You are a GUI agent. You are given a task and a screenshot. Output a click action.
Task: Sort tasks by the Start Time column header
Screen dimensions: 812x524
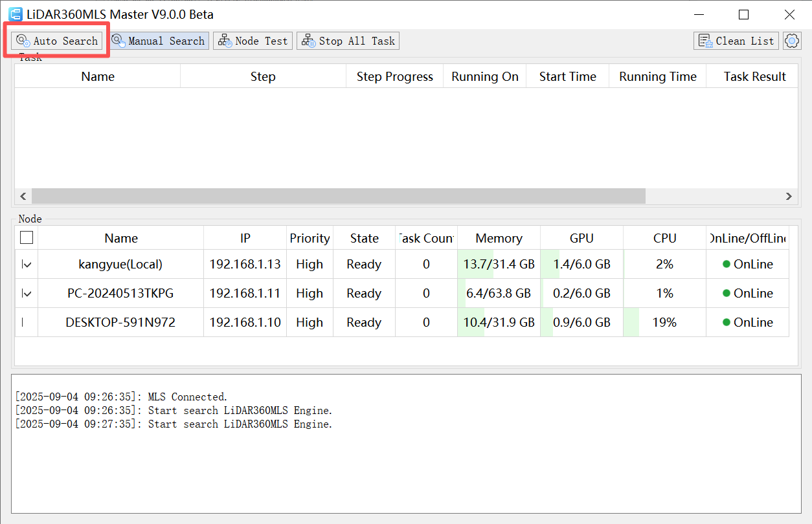(x=567, y=76)
